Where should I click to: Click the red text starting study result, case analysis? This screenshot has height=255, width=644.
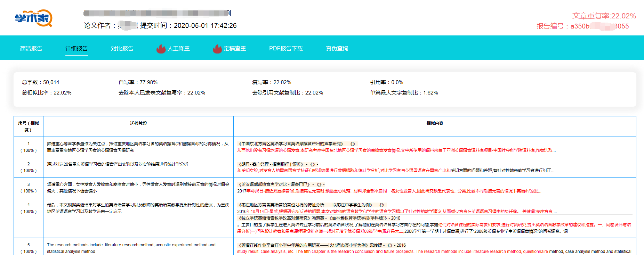[x=434, y=252]
